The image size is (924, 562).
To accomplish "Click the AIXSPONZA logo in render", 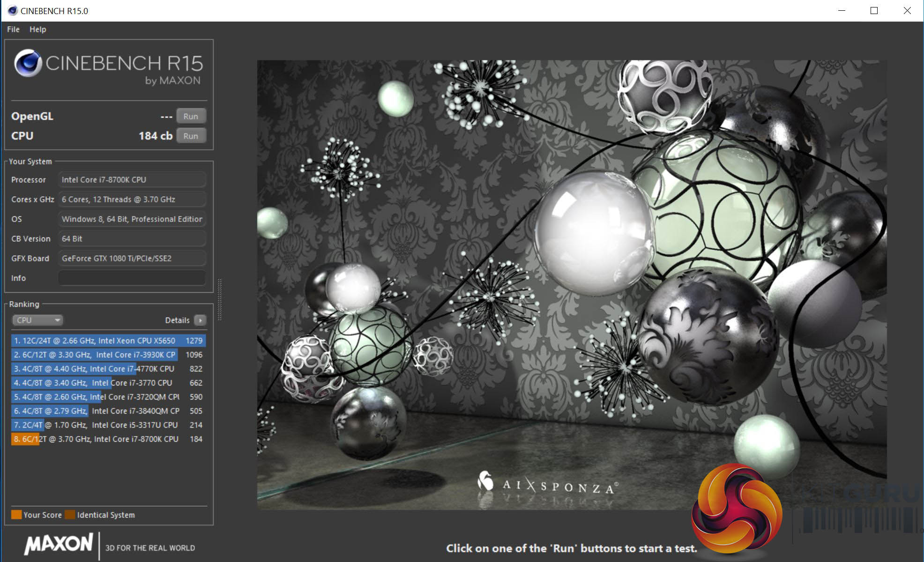I will tap(547, 485).
